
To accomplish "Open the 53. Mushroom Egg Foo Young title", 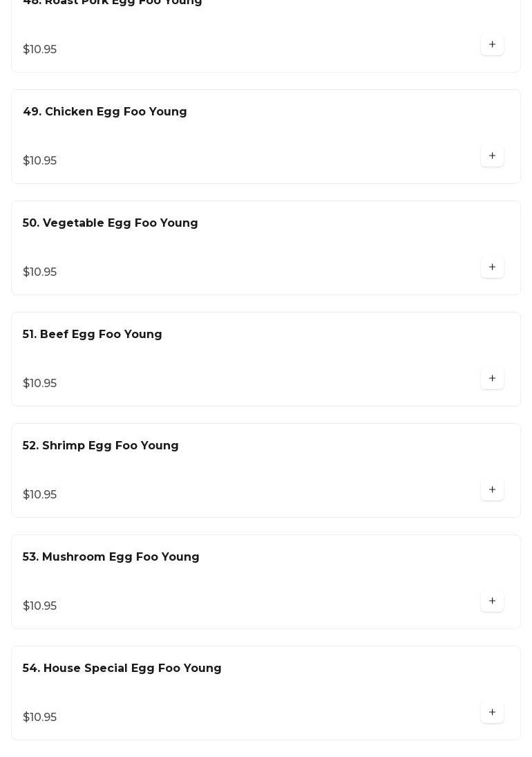I will tap(111, 557).
